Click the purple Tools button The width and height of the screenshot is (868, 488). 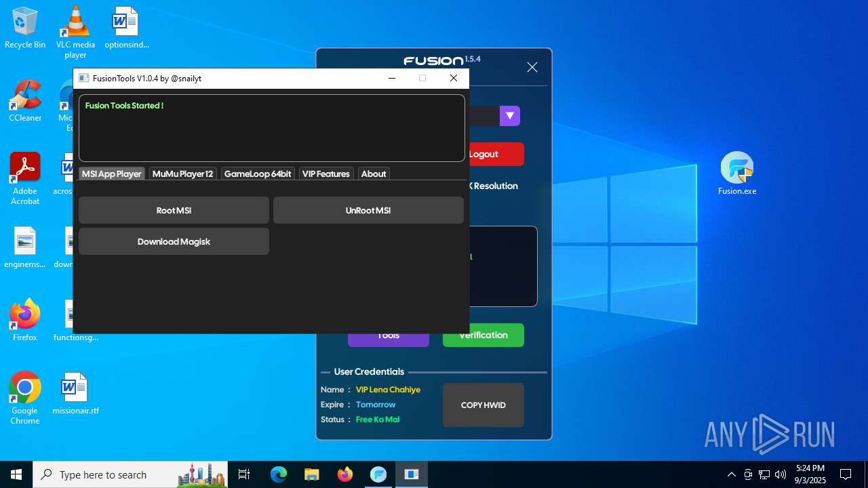(x=389, y=340)
